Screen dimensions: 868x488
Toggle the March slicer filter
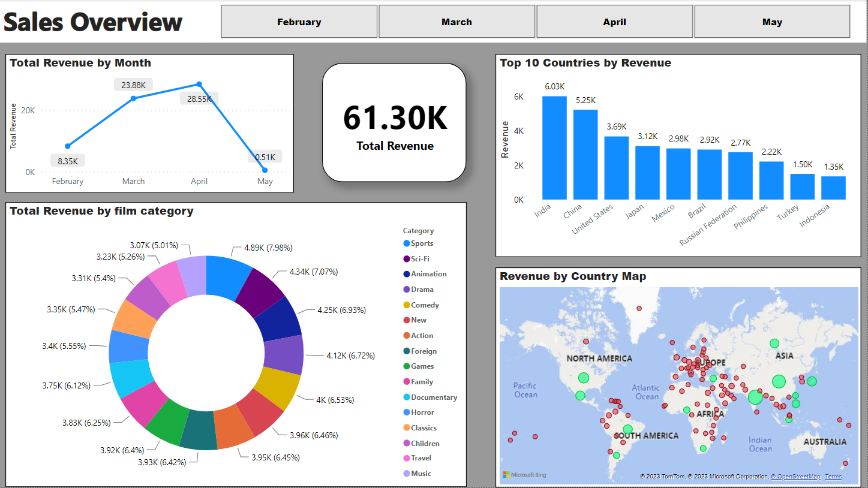click(x=456, y=22)
